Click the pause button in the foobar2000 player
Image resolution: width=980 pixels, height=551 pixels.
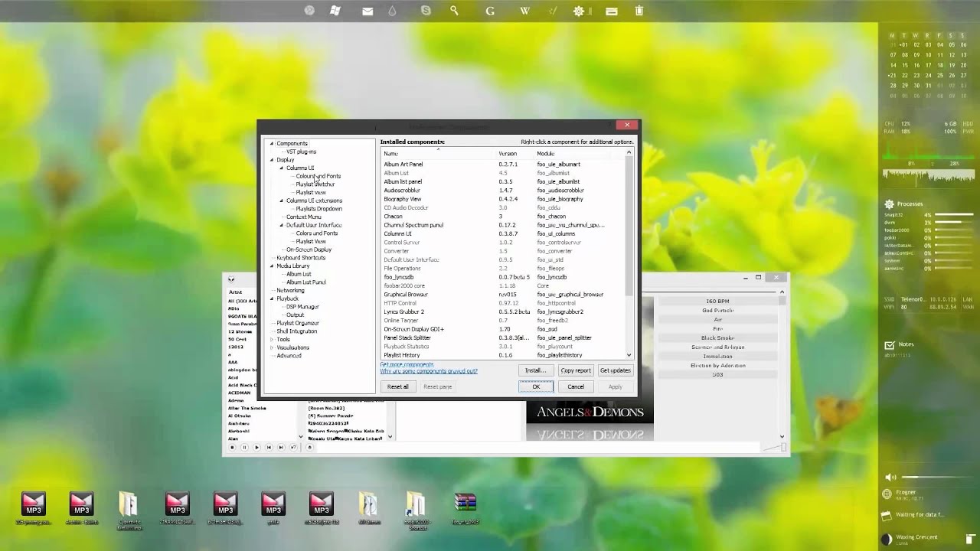tap(245, 447)
